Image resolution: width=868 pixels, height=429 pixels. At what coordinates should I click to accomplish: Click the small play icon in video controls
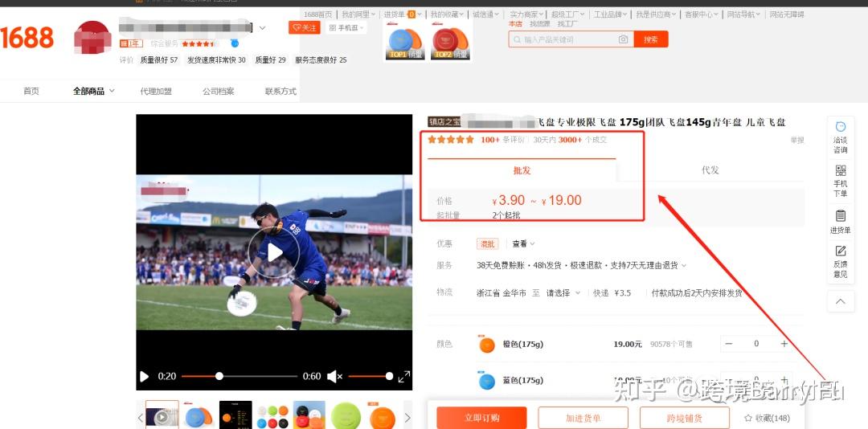(x=144, y=377)
